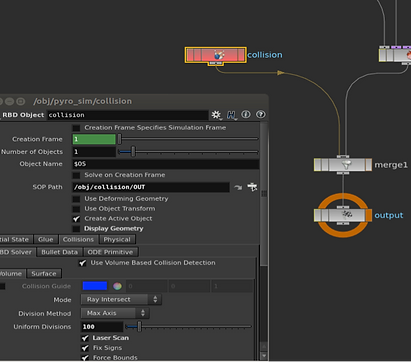
Task: Open the help question mark icon
Action: (x=261, y=115)
